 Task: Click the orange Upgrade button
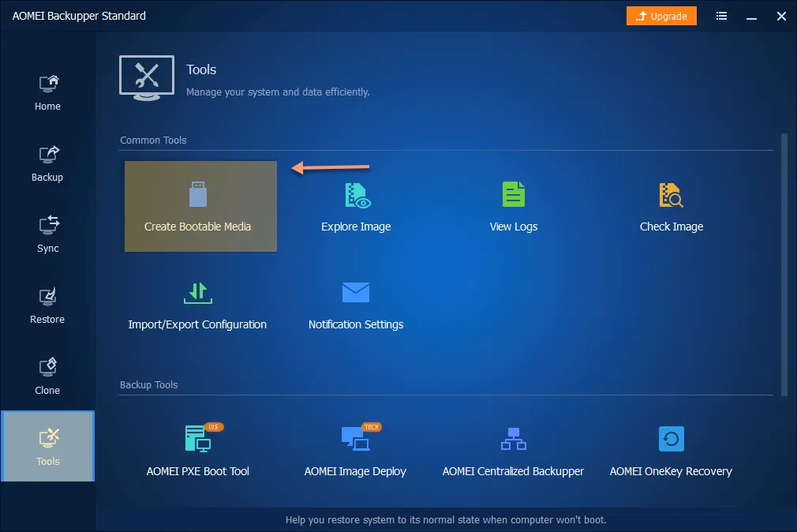[x=661, y=16]
